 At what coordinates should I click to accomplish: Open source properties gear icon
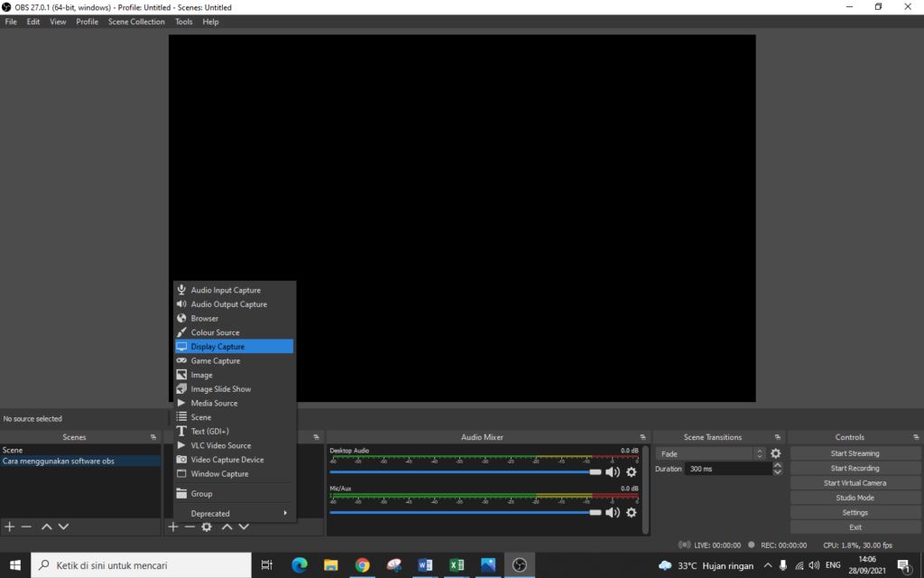207,527
